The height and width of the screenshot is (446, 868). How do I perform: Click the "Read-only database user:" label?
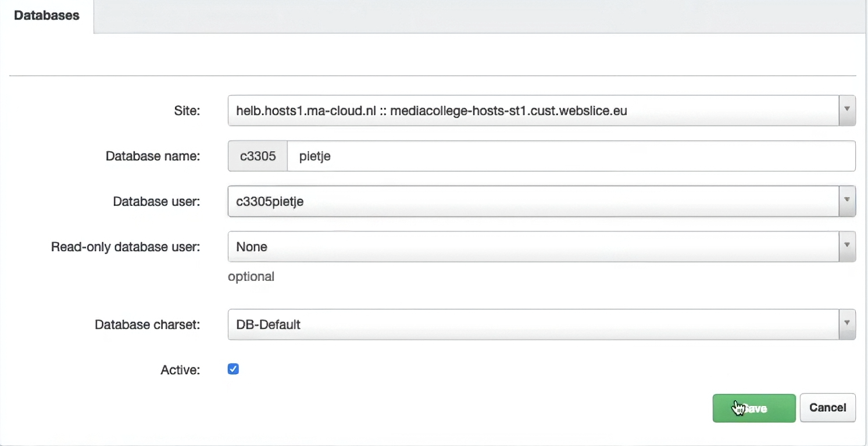coord(126,247)
